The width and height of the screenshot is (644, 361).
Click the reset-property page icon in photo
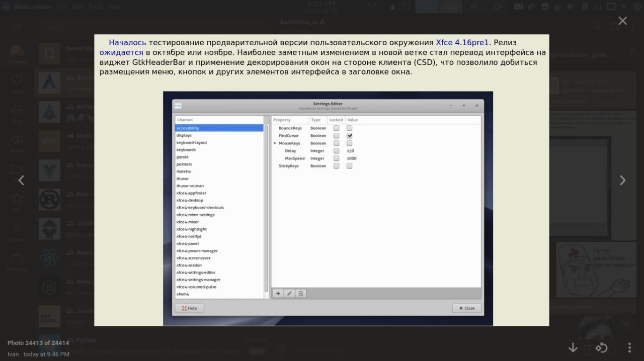tap(301, 294)
